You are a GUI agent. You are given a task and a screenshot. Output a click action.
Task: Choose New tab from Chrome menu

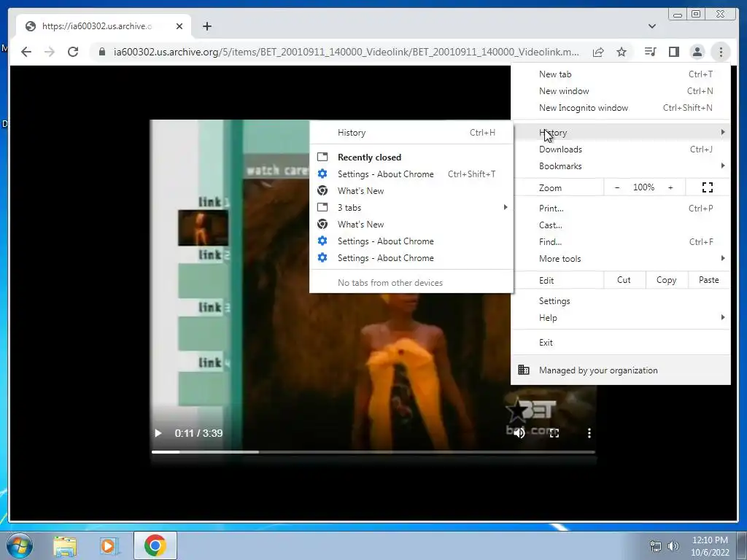pyautogui.click(x=621, y=74)
